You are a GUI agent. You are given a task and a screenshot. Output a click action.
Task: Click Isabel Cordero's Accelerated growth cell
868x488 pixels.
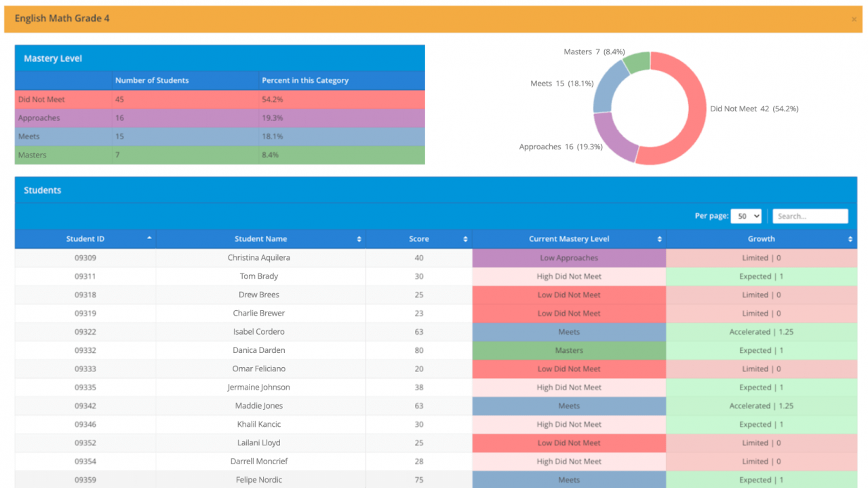click(x=761, y=331)
